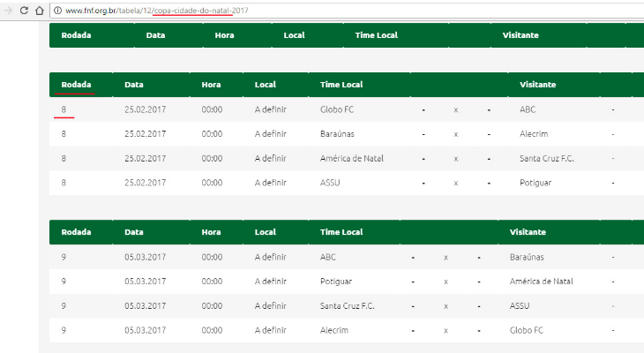Click Potiguar home team in round 9

(336, 282)
